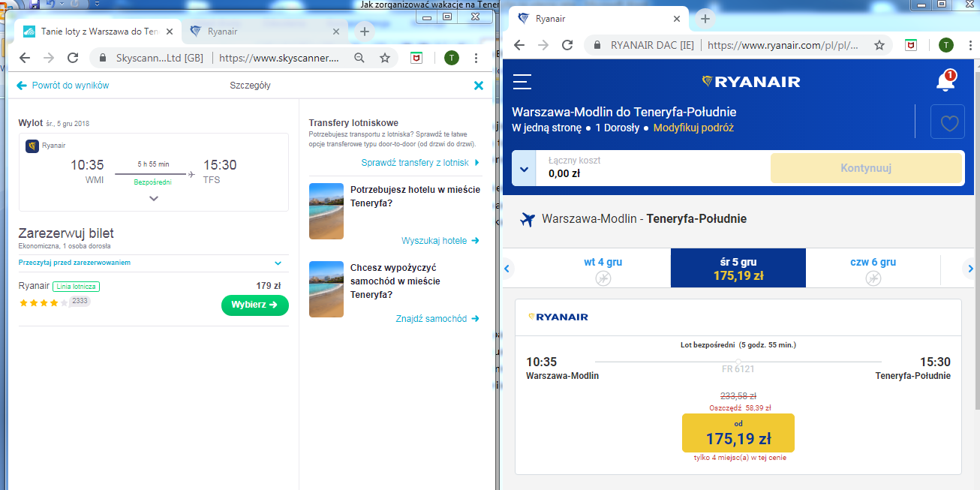
Task: Show later dates with right arrow
Action: 970,268
